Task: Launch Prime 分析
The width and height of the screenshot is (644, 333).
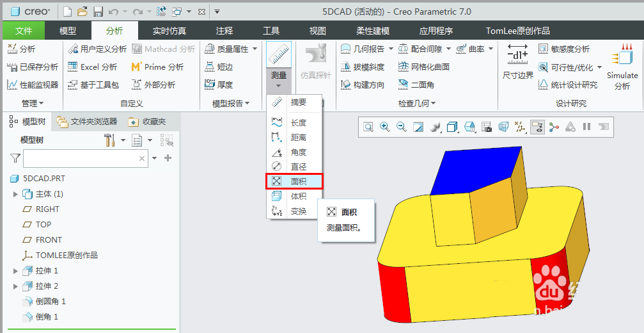Action: coord(157,67)
